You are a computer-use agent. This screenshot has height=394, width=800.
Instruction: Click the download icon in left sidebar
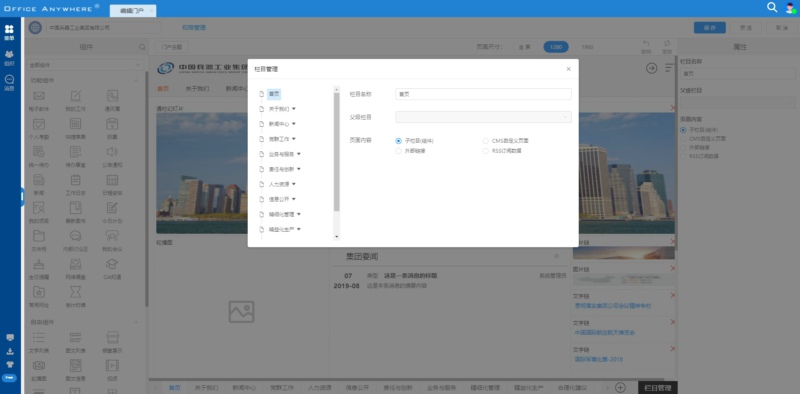click(x=10, y=351)
